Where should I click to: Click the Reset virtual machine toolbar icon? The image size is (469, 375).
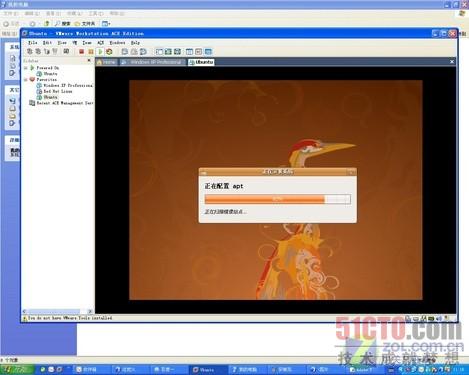point(109,52)
